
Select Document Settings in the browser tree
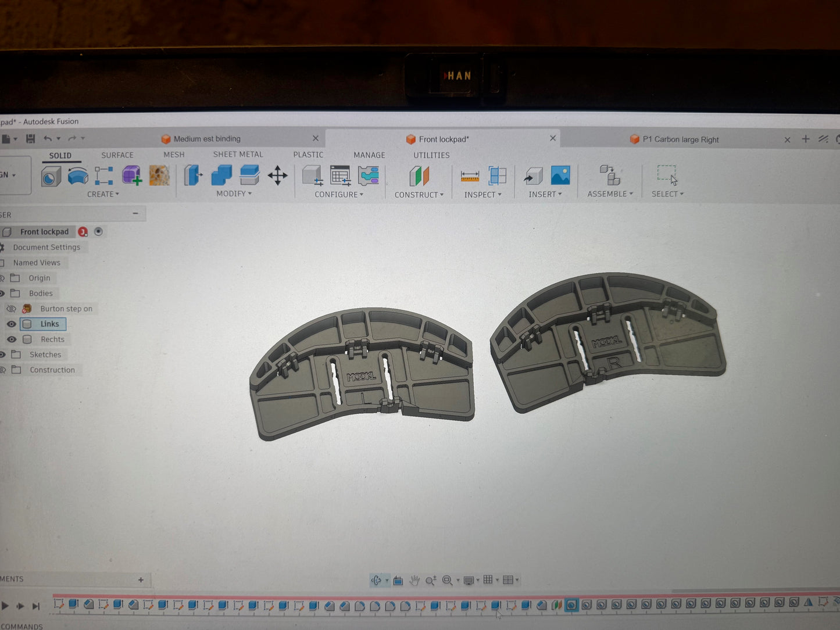point(47,247)
